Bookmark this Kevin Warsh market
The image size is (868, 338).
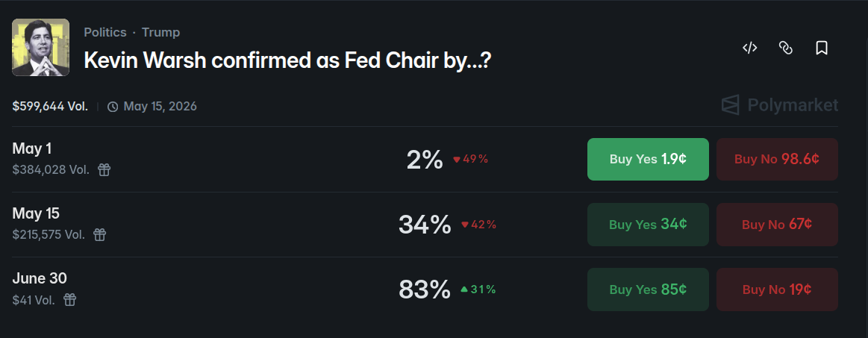pos(822,48)
